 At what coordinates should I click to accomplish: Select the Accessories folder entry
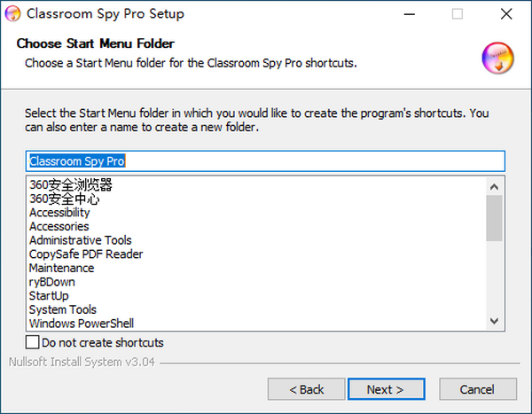pyautogui.click(x=59, y=226)
